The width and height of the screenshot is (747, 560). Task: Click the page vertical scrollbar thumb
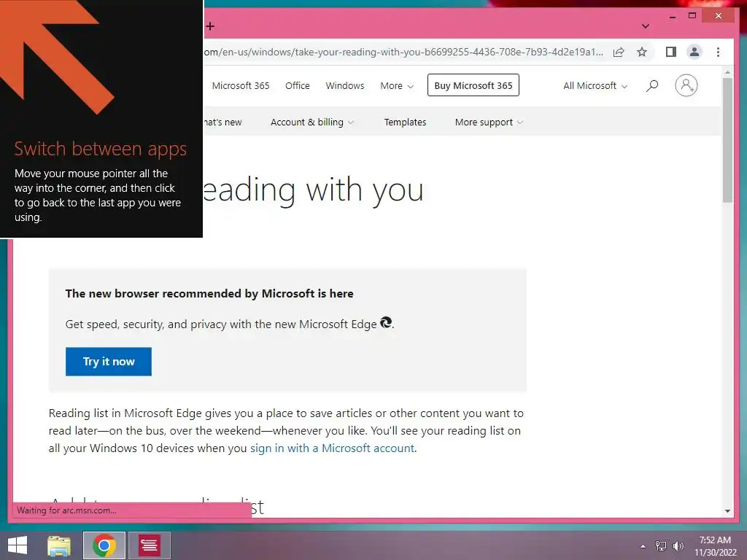click(727, 141)
